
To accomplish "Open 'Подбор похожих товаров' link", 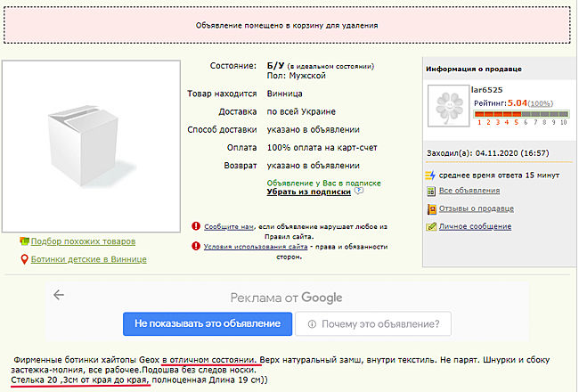I will tap(83, 241).
